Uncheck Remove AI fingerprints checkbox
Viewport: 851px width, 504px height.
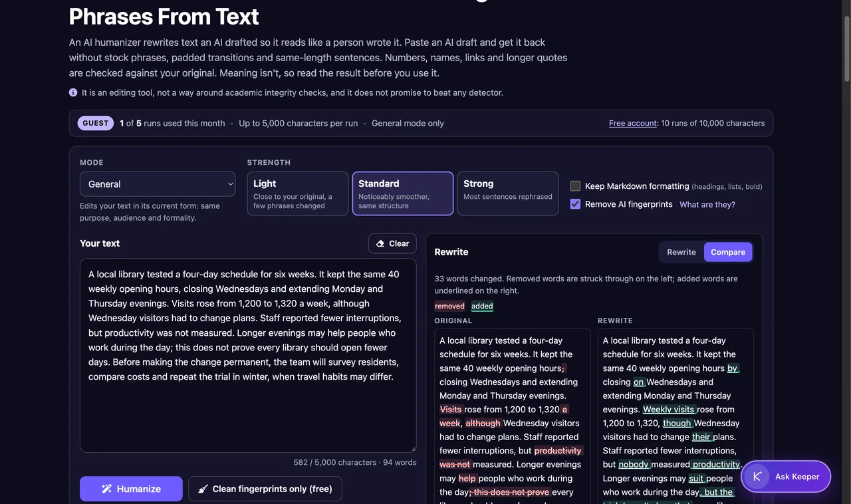point(575,204)
